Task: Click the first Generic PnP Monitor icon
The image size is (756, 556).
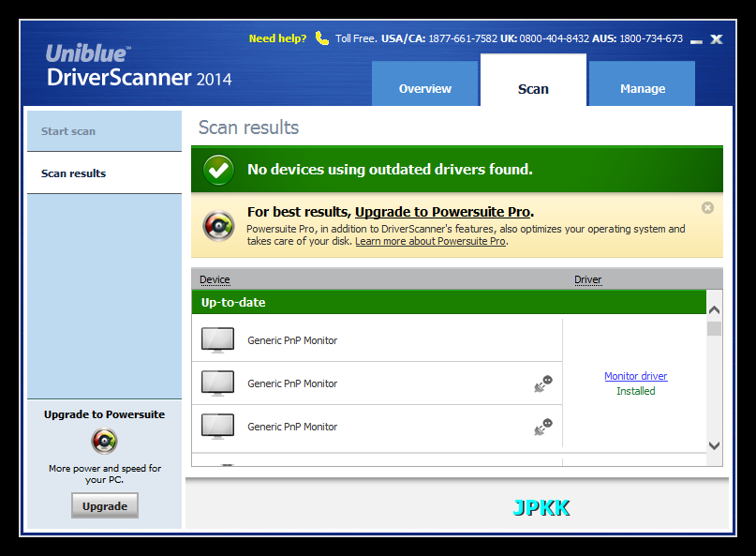Action: click(x=218, y=340)
